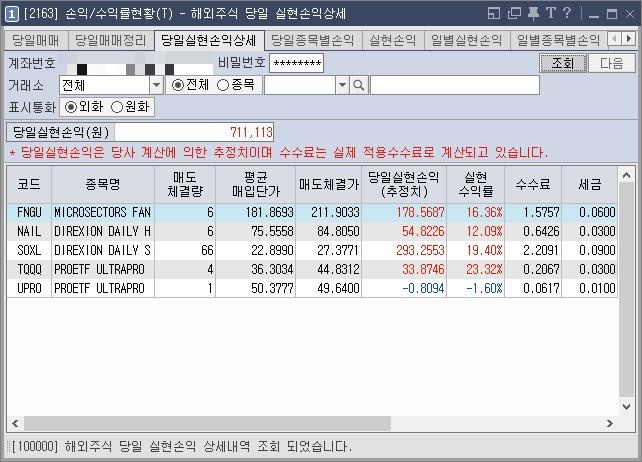Select the TQQQ row code cell
This screenshot has height=462, width=642.
pyautogui.click(x=29, y=270)
